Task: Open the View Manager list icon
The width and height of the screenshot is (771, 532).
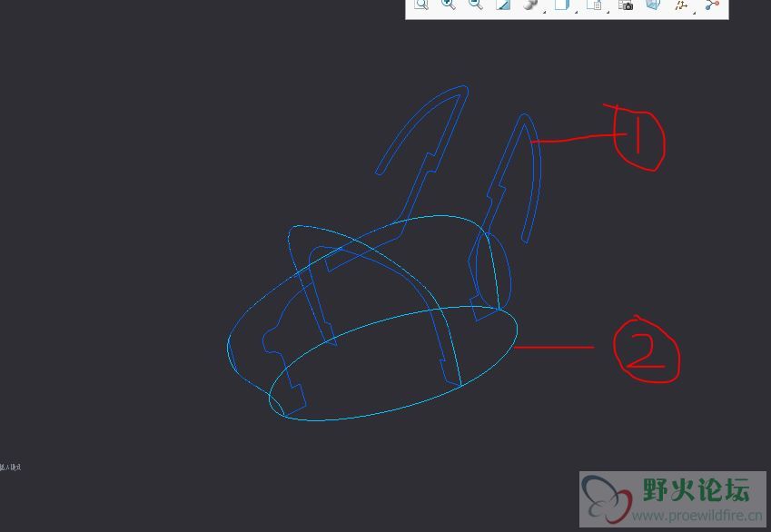Action: click(594, 5)
